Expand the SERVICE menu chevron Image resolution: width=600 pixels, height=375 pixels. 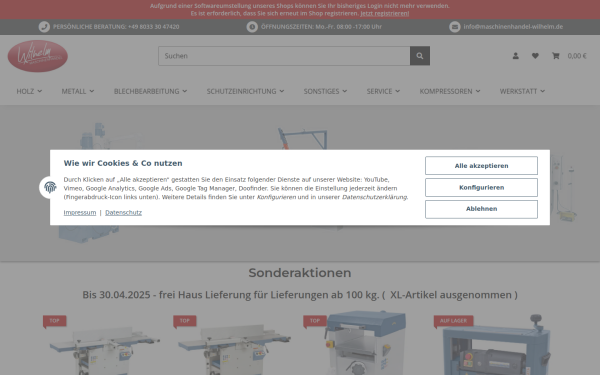[398, 91]
